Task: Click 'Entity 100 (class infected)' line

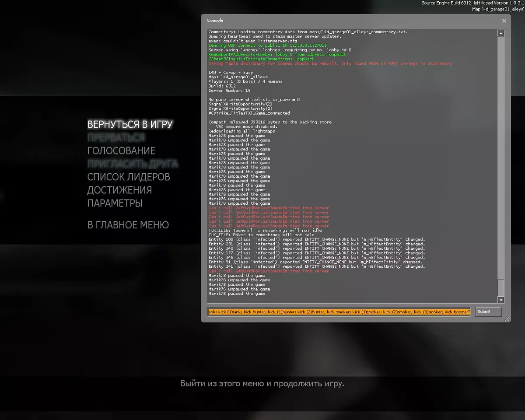Action: point(317,239)
